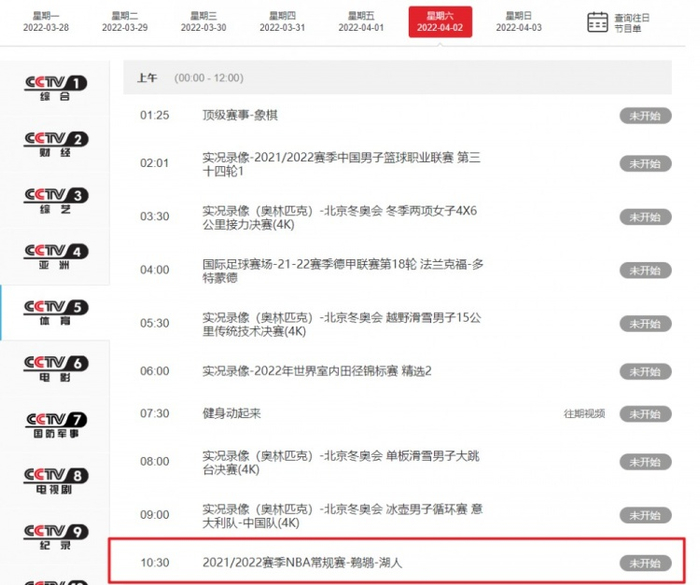The height and width of the screenshot is (585, 700).
Task: Select the CCTV-5 体育 channel logo
Action: tap(55, 313)
